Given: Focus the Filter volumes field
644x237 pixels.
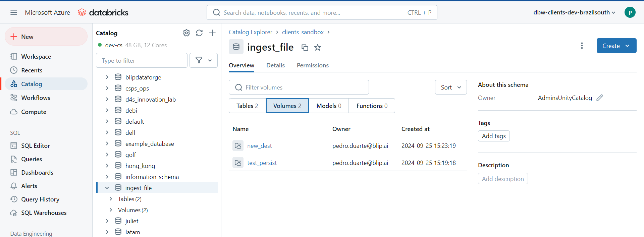Looking at the screenshot, I should tap(299, 87).
